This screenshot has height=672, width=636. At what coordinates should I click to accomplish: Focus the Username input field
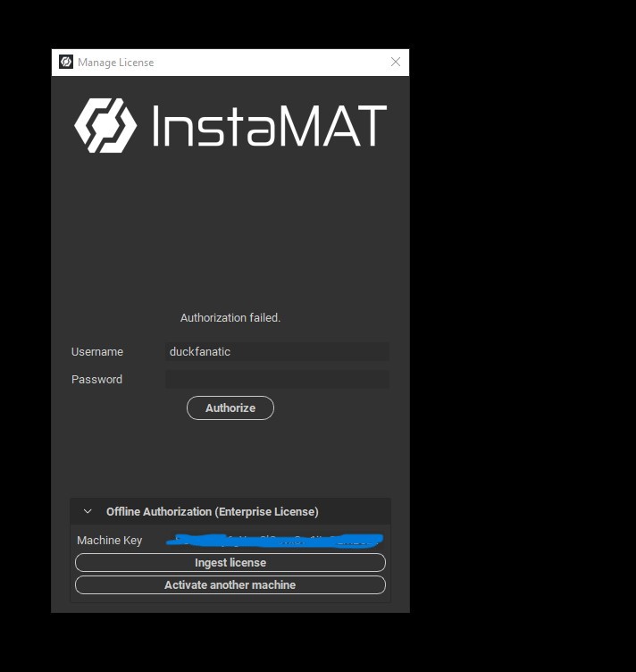point(277,352)
